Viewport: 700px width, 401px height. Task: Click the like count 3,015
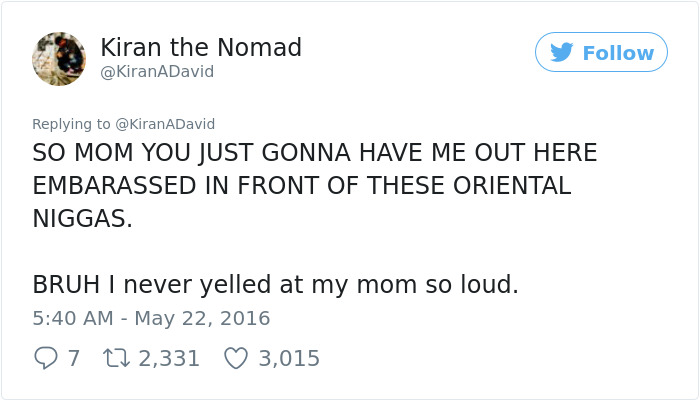(x=289, y=358)
